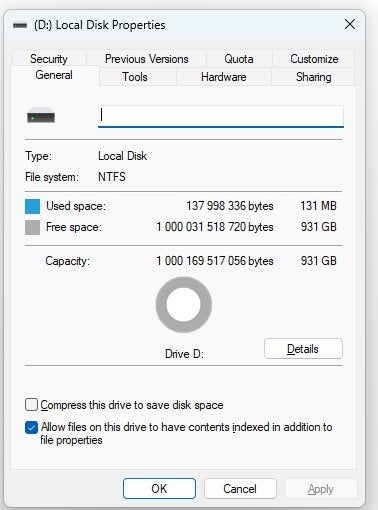Switch to the Previous Versions tab
378x510 pixels.
click(147, 59)
